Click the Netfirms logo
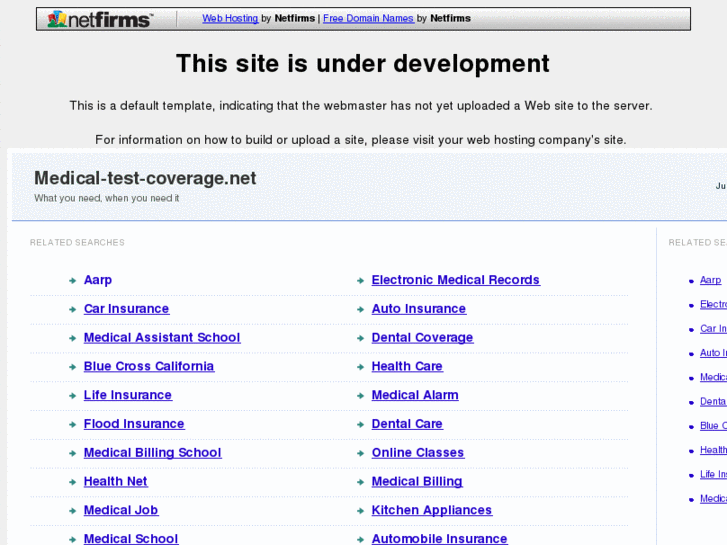727x545 pixels. click(x=100, y=19)
